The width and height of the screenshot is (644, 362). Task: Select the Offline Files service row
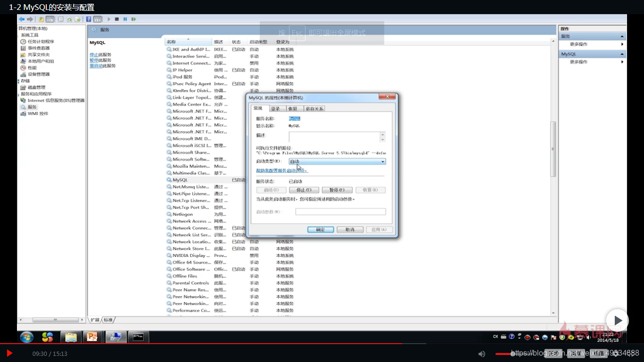tap(231, 276)
